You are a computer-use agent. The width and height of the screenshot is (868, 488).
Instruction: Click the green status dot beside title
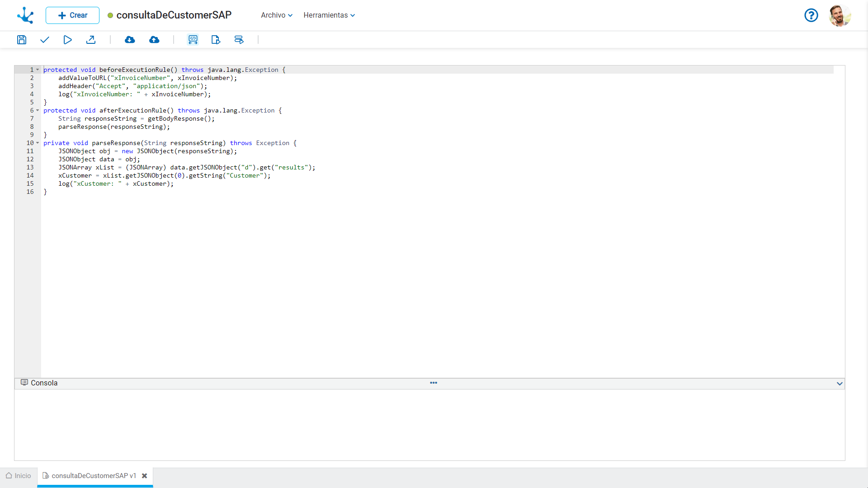tap(110, 15)
